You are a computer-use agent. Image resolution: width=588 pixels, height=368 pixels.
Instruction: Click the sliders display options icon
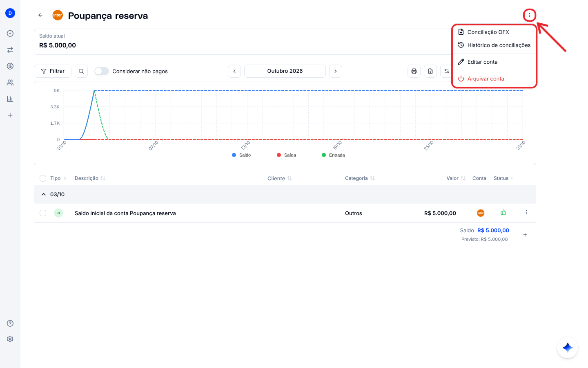(446, 71)
